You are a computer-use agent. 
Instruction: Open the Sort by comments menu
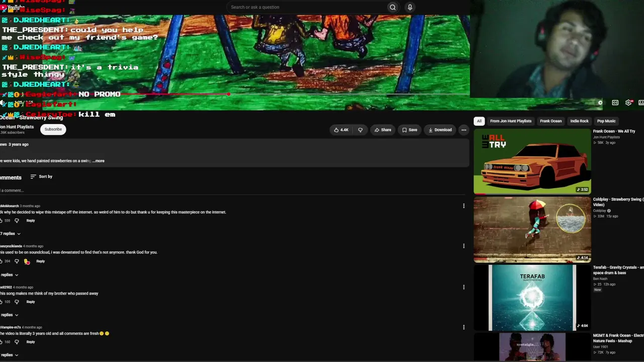coord(41,176)
